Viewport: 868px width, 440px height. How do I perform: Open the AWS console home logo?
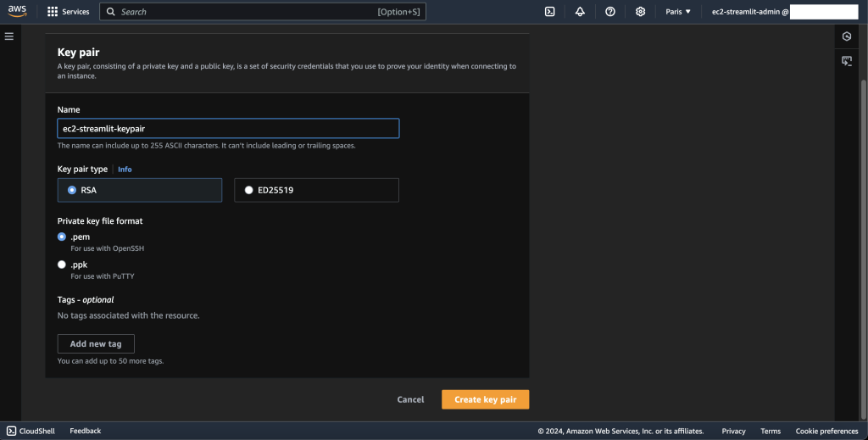tap(17, 12)
